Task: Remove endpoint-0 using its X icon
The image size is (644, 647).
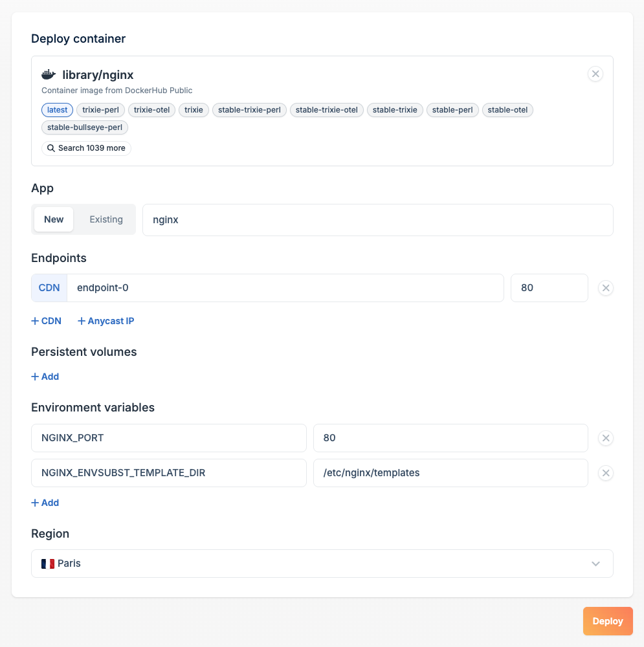Action: click(606, 287)
